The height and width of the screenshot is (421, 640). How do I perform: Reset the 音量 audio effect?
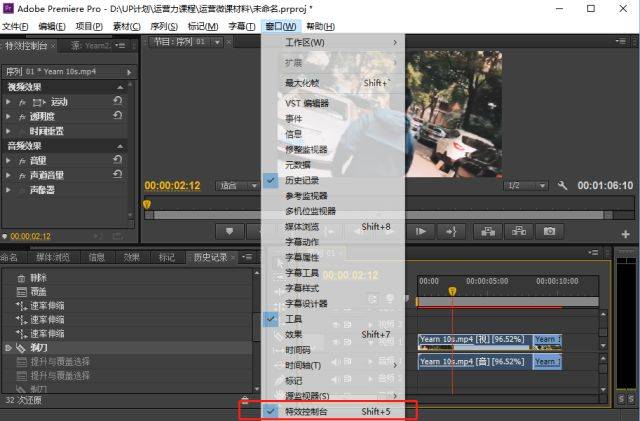(x=118, y=160)
